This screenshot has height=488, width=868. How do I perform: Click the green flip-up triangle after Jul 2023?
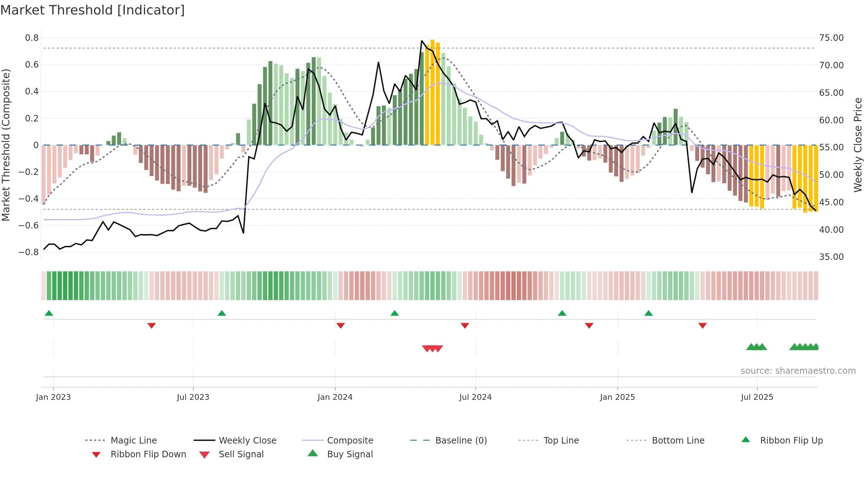(x=222, y=313)
